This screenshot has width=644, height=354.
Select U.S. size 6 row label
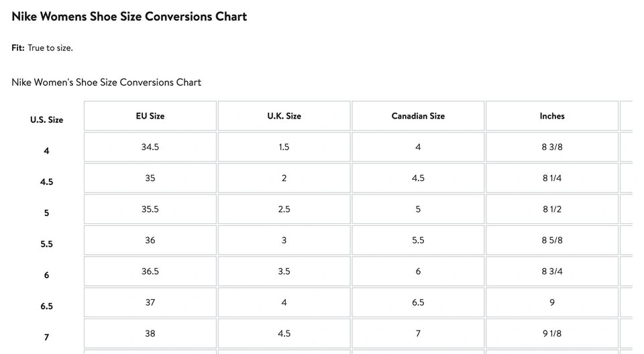click(46, 275)
